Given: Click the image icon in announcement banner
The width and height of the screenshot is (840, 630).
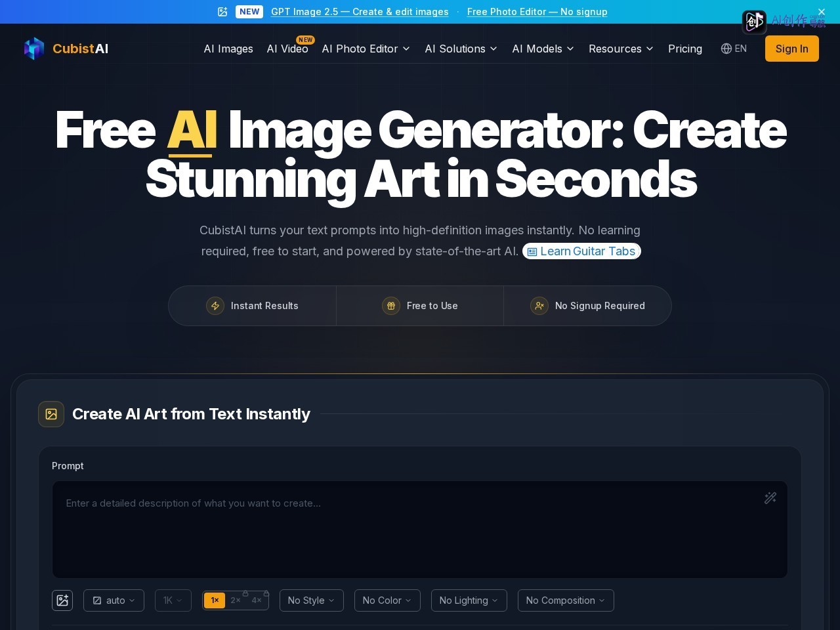Looking at the screenshot, I should tap(222, 12).
